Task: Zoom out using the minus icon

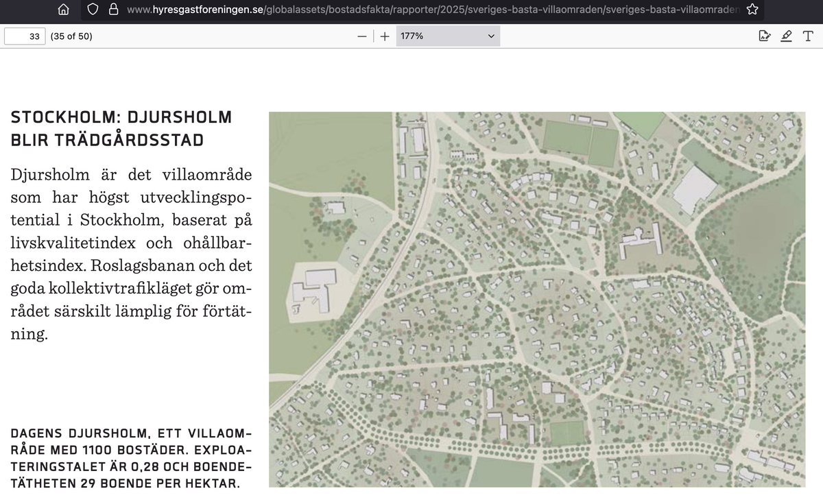Action: [x=362, y=36]
